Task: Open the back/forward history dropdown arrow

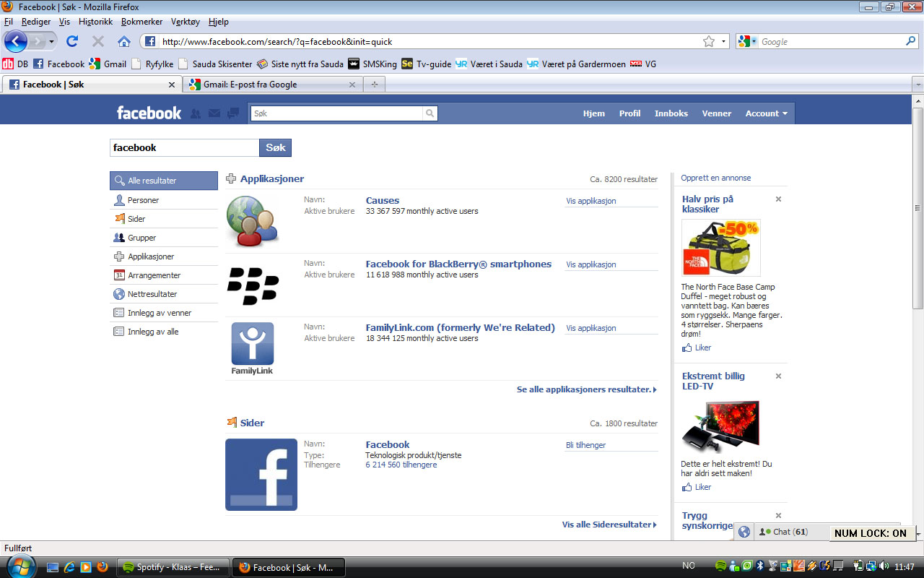Action: [x=51, y=42]
